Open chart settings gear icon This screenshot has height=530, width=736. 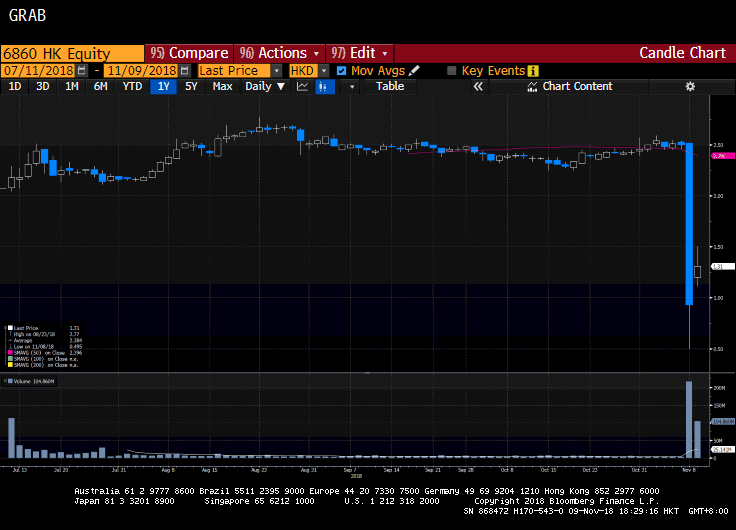(x=690, y=86)
